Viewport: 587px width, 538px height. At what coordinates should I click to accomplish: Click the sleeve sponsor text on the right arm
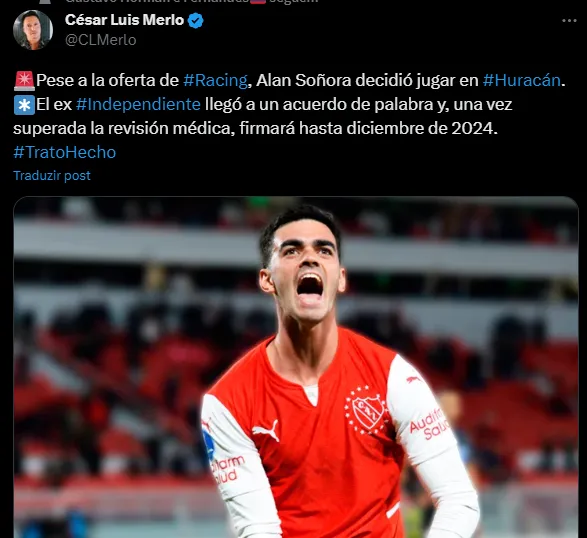pos(429,424)
